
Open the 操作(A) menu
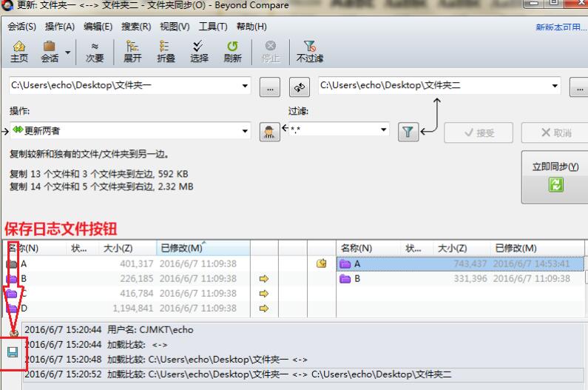pyautogui.click(x=60, y=27)
